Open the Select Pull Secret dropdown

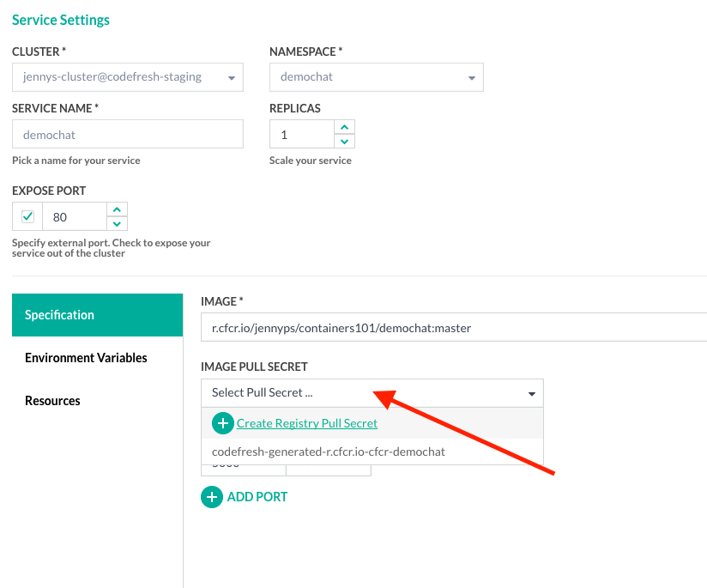(x=372, y=393)
